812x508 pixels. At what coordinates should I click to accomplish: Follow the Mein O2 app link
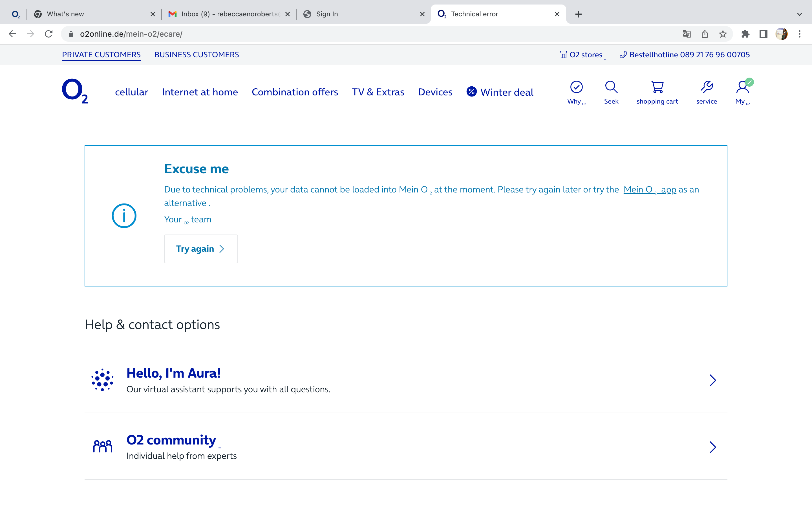(650, 189)
